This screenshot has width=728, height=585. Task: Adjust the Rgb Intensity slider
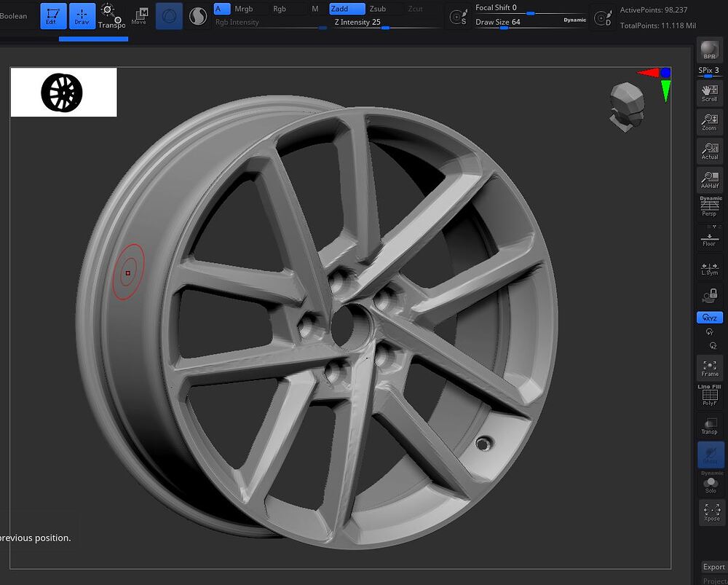tap(271, 23)
